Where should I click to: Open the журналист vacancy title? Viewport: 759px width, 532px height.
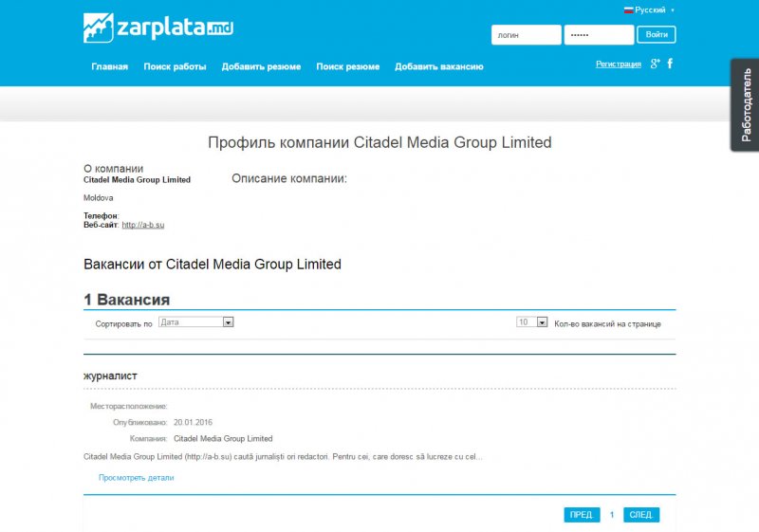(110, 376)
